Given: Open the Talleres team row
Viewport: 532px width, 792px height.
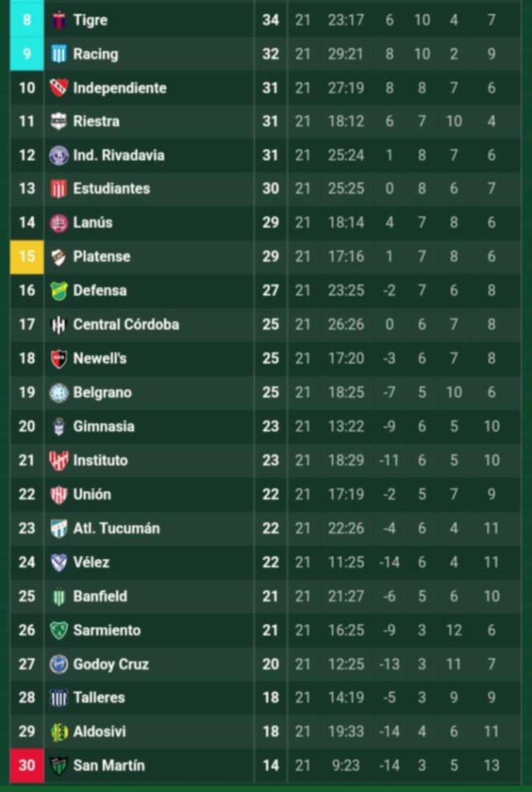Looking at the screenshot, I should click(265, 698).
